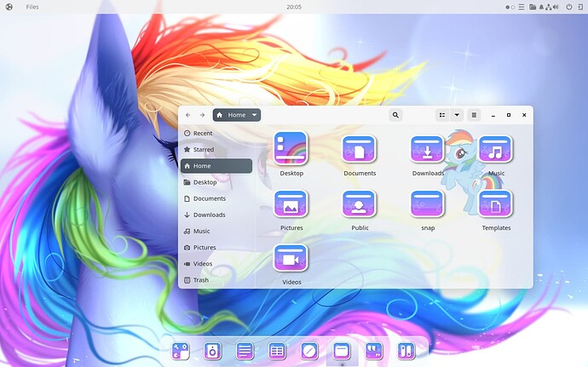This screenshot has width=588, height=367.
Task: Open the Downloads folder icon in main pane
Action: (x=428, y=149)
